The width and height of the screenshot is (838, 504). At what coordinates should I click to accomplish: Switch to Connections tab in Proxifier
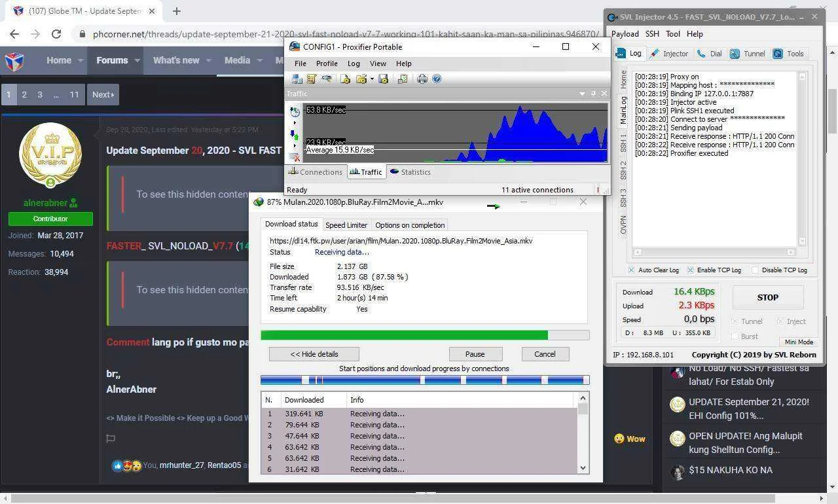(315, 172)
